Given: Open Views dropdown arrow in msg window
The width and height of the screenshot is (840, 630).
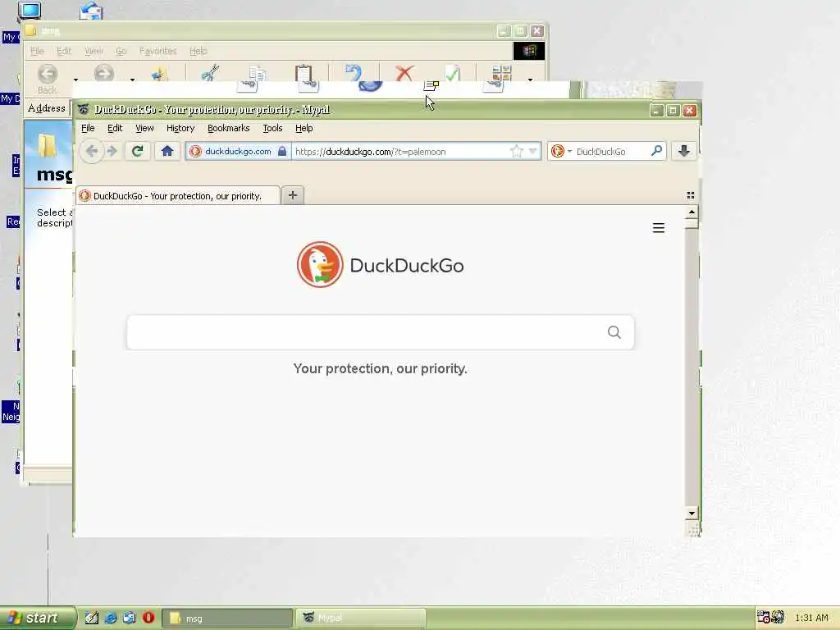Looking at the screenshot, I should pyautogui.click(x=530, y=80).
